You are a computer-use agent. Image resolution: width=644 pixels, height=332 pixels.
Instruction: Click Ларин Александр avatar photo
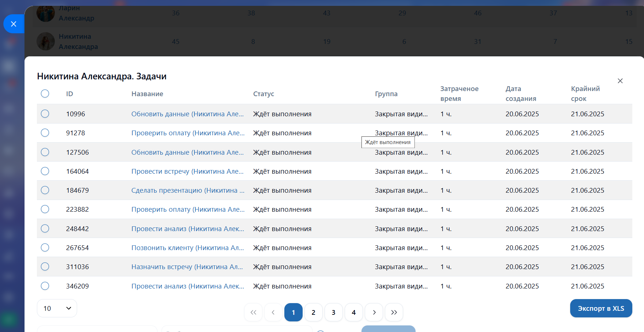pyautogui.click(x=46, y=14)
